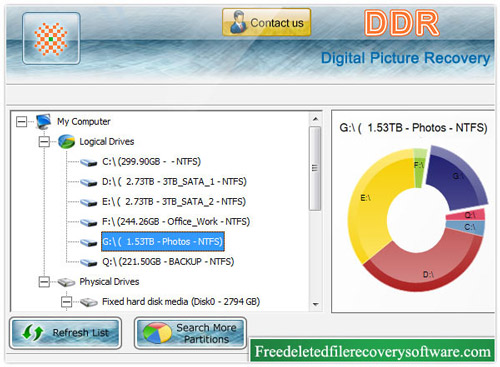
Task: Click the contact person icon in Contact us
Action: pos(237,22)
